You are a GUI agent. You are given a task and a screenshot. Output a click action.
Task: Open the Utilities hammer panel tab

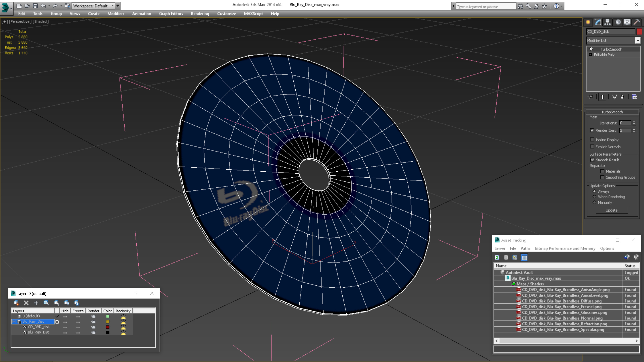[637, 22]
